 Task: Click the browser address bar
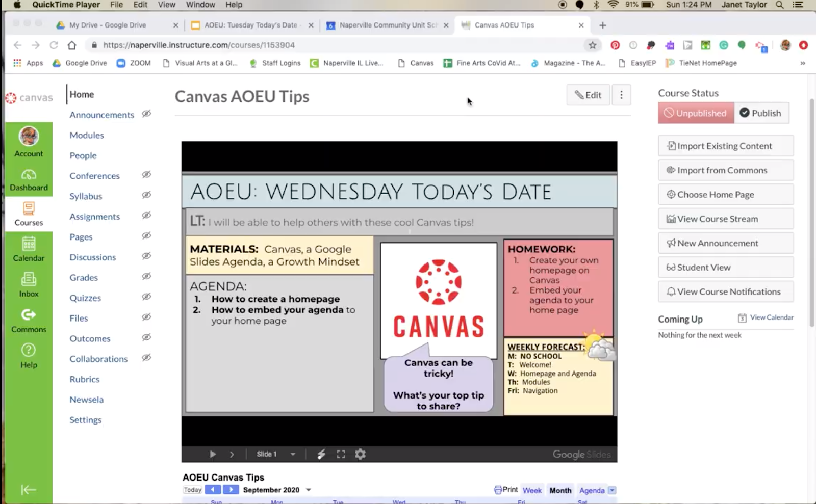pos(337,45)
